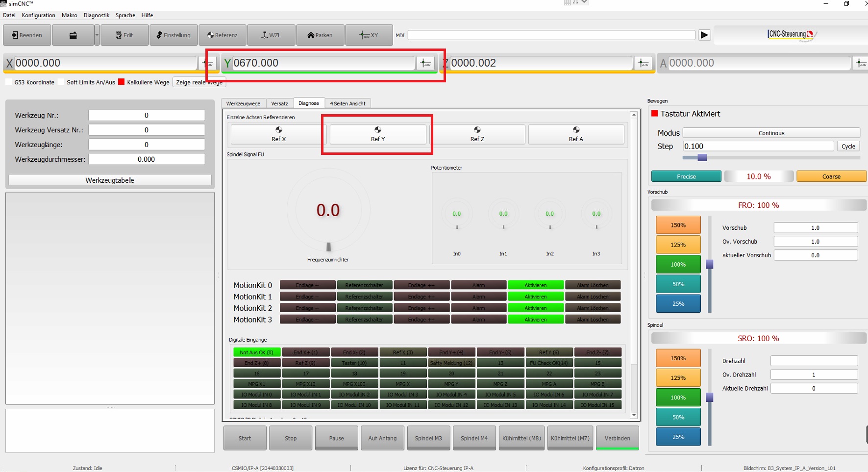Open the Werkzeugtabelle button
The width and height of the screenshot is (868, 472).
pyautogui.click(x=110, y=180)
